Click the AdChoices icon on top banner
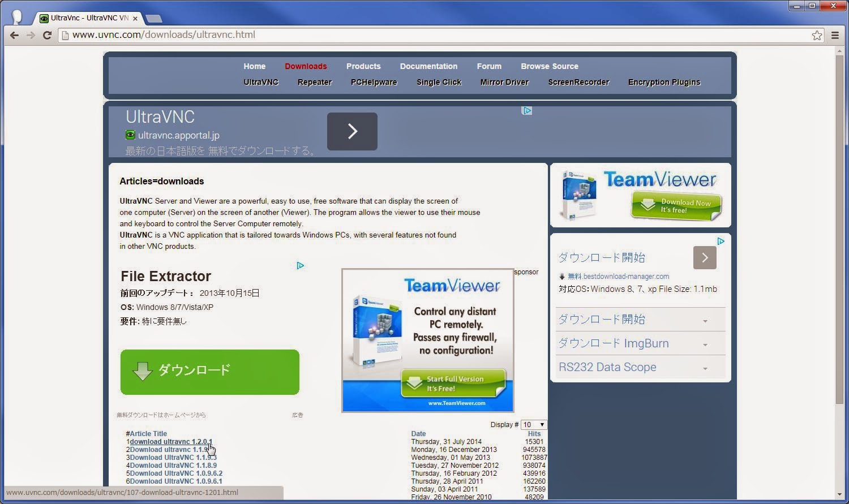Viewport: 849px width, 504px height. (x=527, y=110)
